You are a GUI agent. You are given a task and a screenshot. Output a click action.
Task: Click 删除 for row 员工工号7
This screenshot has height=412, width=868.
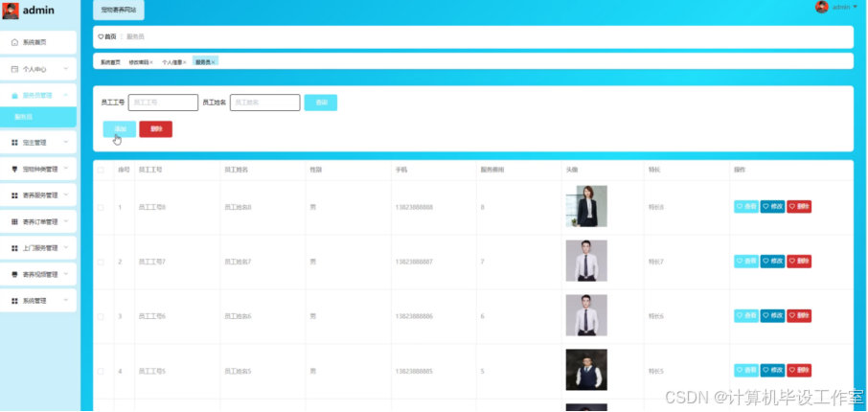(799, 262)
